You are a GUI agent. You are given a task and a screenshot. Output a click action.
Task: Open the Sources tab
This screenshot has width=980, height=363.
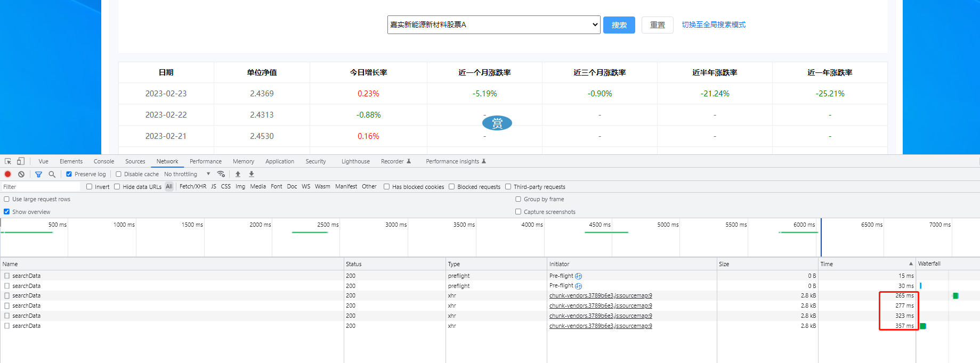pos(135,161)
